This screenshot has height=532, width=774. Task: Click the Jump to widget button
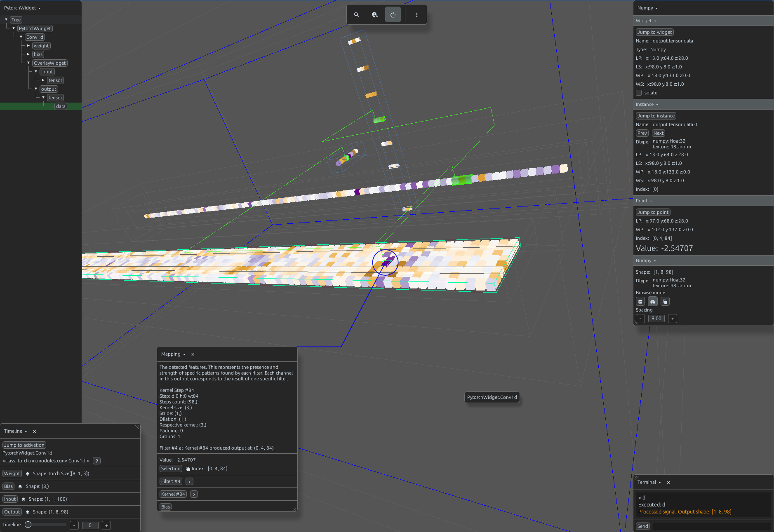pyautogui.click(x=654, y=32)
